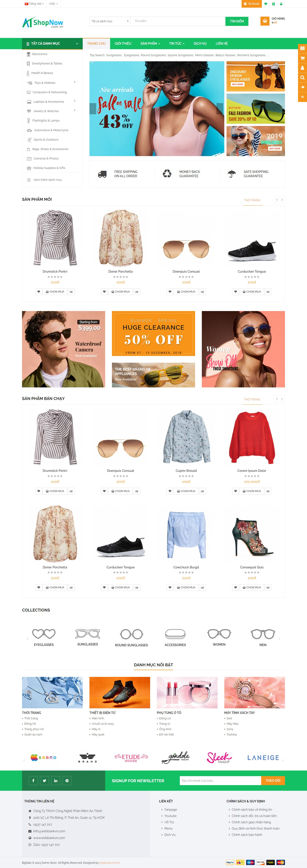
Task: Open the orange shopping basket icon
Action: click(265, 21)
